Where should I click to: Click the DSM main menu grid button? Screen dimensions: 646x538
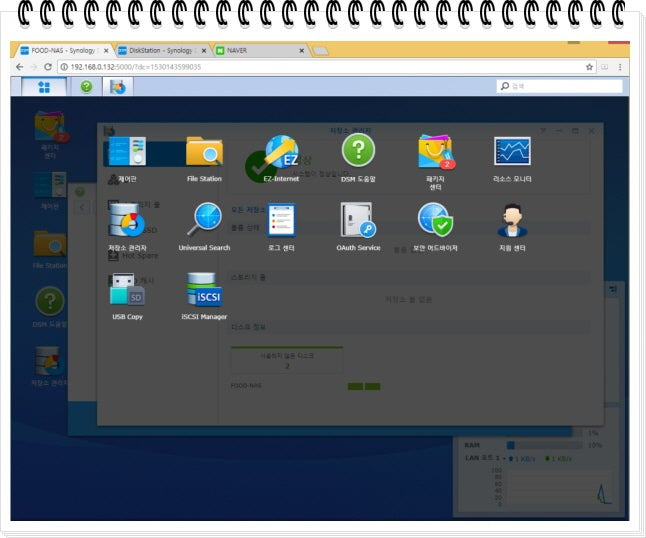[44, 87]
